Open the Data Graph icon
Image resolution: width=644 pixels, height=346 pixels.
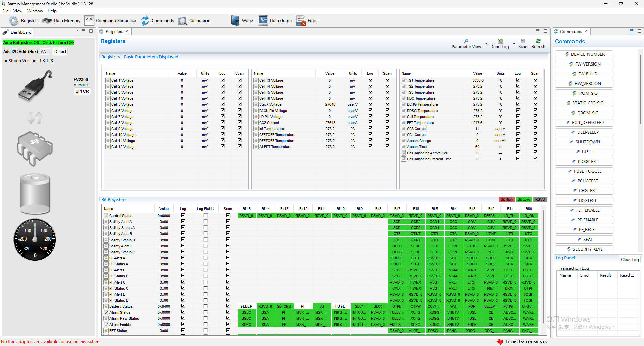coord(263,20)
